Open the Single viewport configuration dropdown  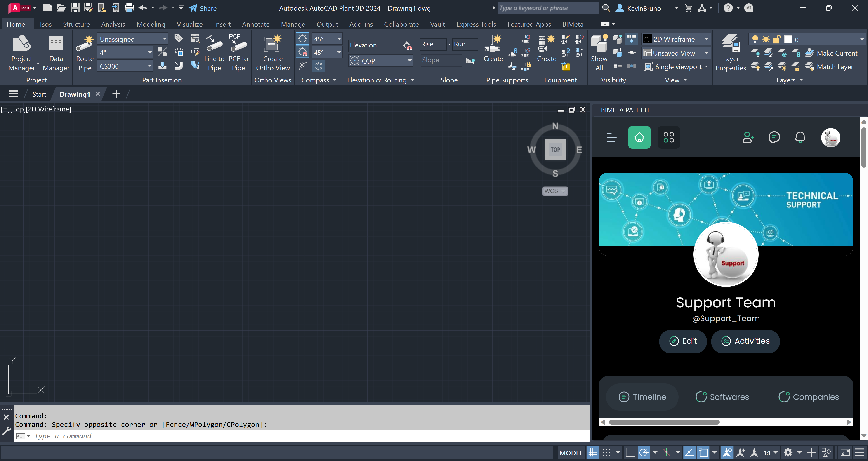point(676,67)
